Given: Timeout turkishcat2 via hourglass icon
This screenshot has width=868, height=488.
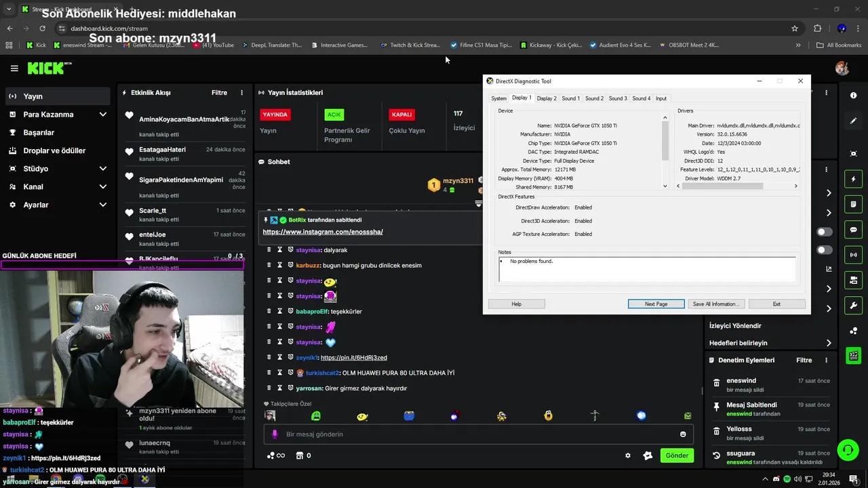Looking at the screenshot, I should click(x=279, y=372).
